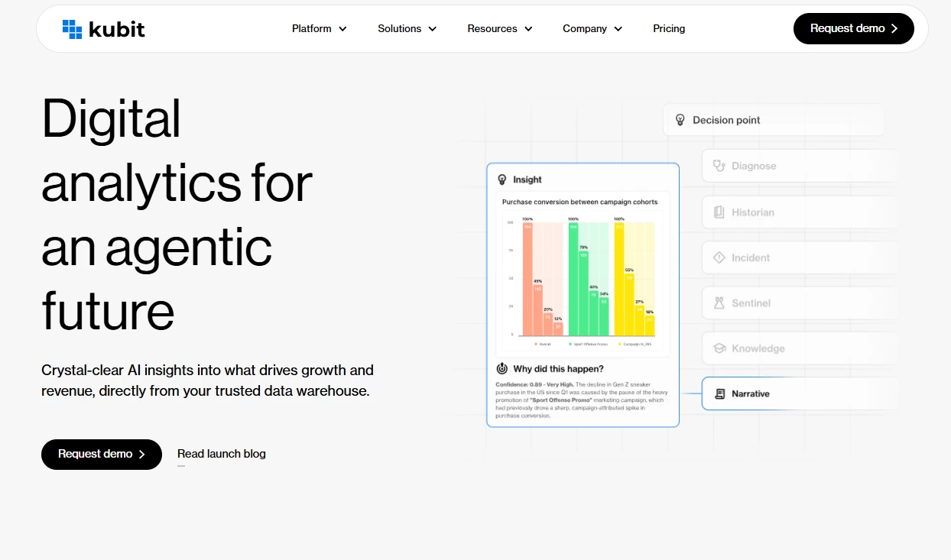
Task: Click the stethoscope icon beside Diagnose
Action: click(x=719, y=166)
